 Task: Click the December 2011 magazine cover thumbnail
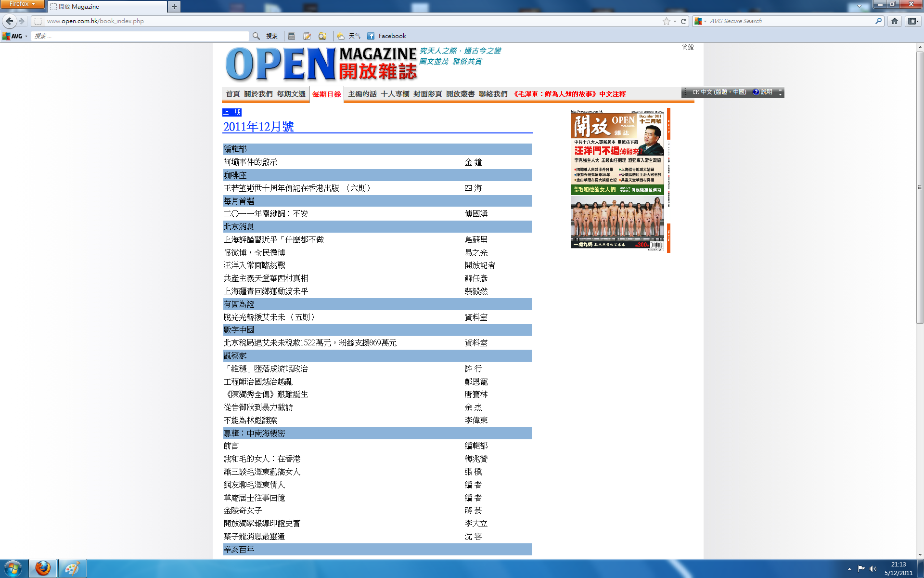(x=617, y=179)
